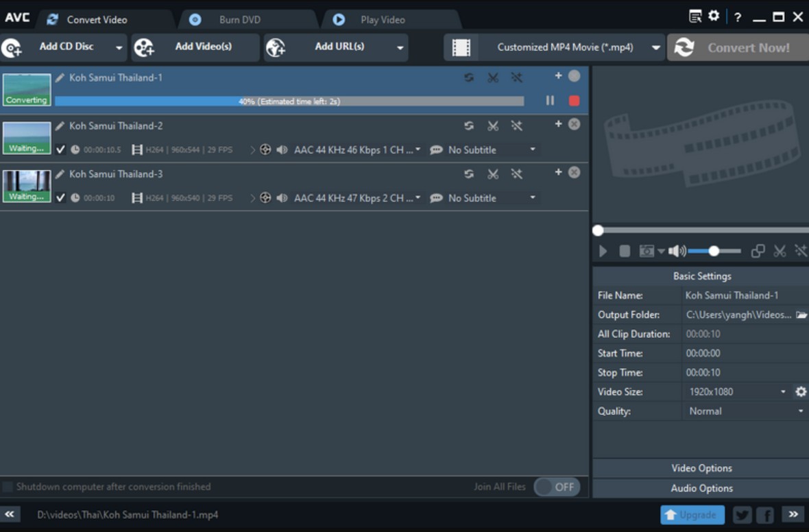Uncheck the checkbox for Koh Samui Thailand-3
The width and height of the screenshot is (809, 532).
click(60, 197)
